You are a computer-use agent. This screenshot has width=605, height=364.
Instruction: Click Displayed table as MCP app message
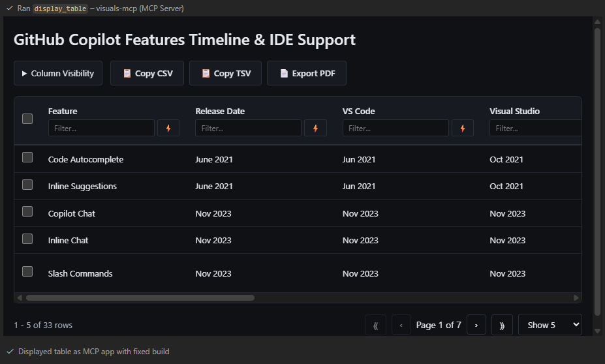(94, 352)
